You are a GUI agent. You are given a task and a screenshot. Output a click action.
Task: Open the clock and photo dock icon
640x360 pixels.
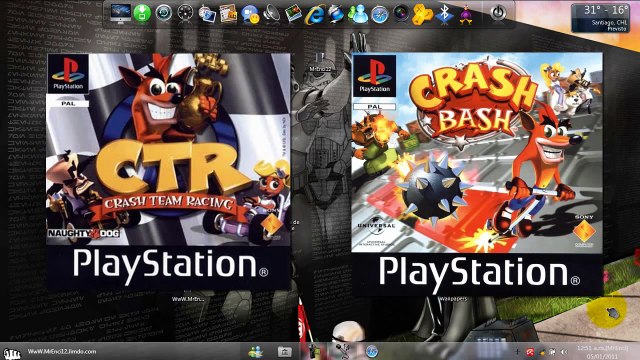click(x=207, y=14)
